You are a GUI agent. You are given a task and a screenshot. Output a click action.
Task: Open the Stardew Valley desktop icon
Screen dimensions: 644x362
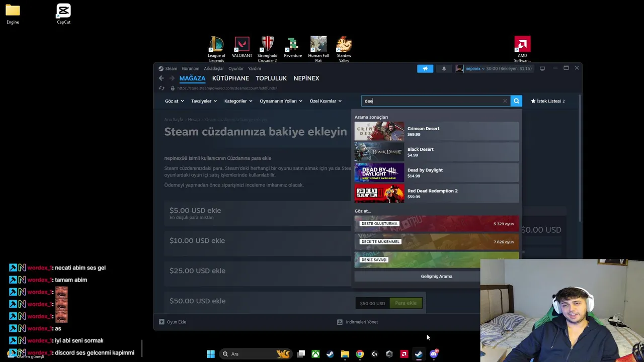pos(344,49)
